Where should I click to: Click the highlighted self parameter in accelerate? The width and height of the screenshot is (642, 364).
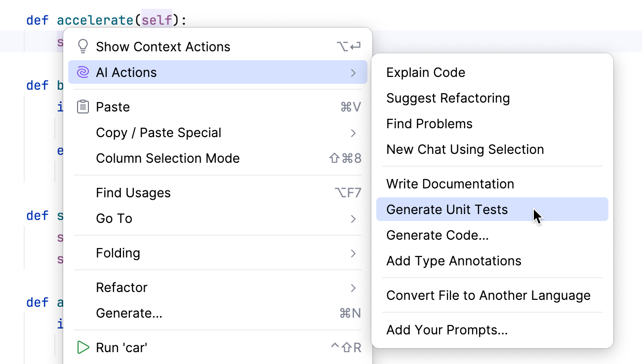[x=157, y=20]
